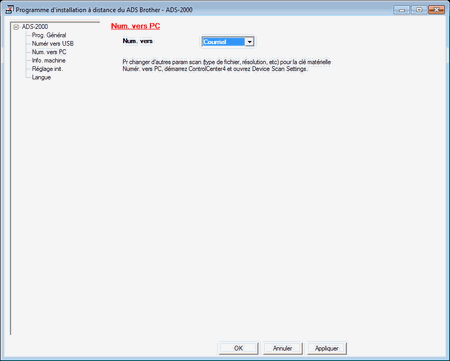Open Langue settings
450x361 pixels.
tap(41, 77)
